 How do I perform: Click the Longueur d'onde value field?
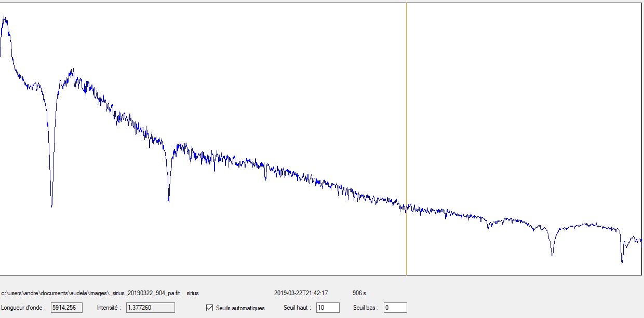[66, 308]
